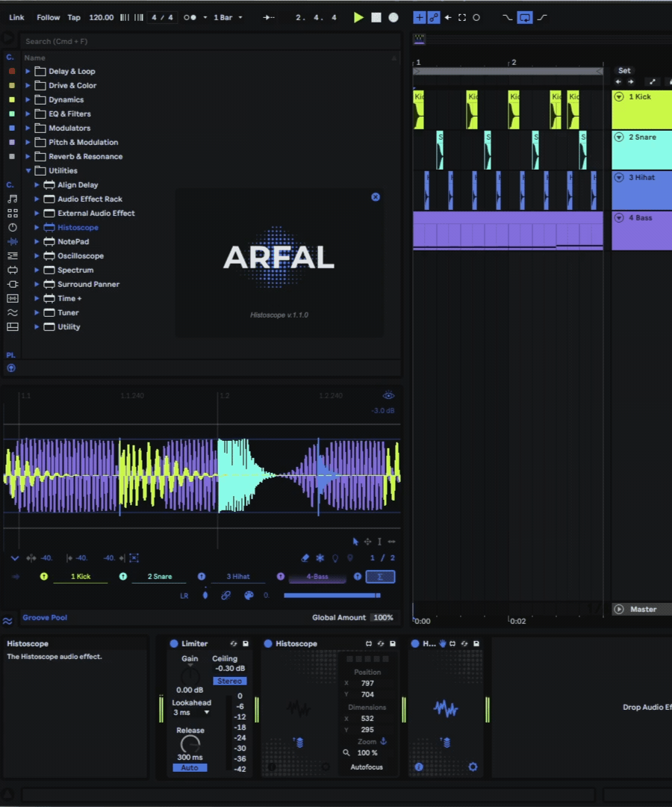Toggle the eye icon above waveform
The width and height of the screenshot is (672, 807).
[388, 396]
